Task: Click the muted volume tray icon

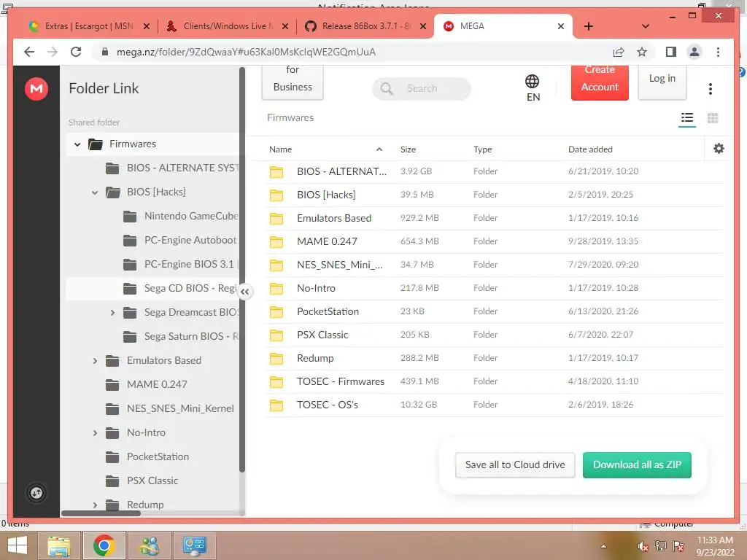Action: 643,546
